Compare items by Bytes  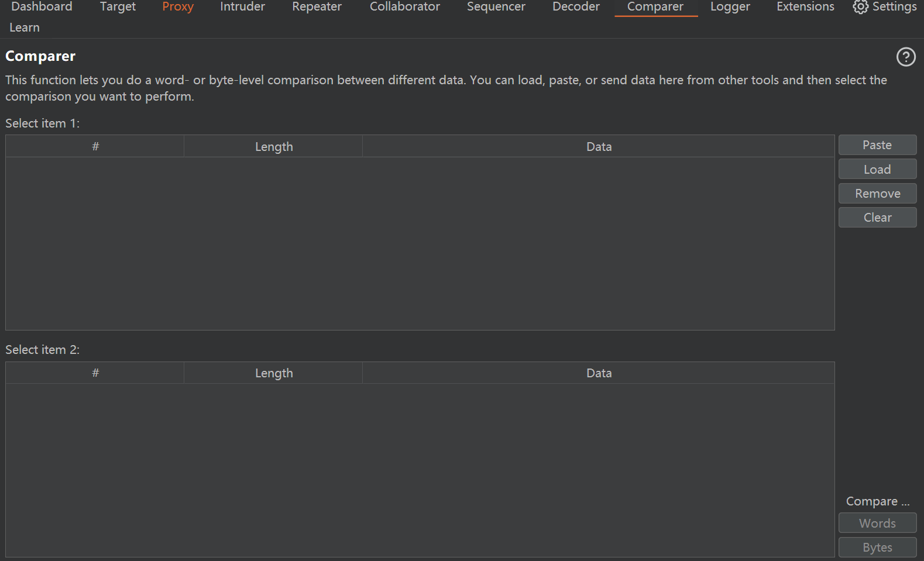(x=877, y=548)
